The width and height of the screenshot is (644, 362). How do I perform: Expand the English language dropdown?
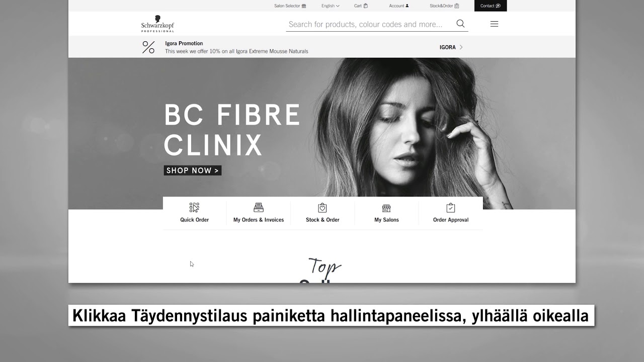(x=330, y=6)
